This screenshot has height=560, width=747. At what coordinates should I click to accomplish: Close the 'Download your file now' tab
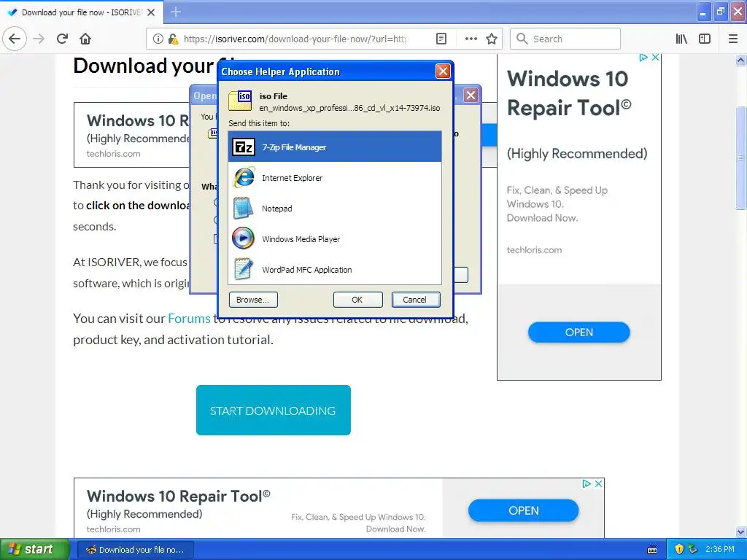coord(151,12)
